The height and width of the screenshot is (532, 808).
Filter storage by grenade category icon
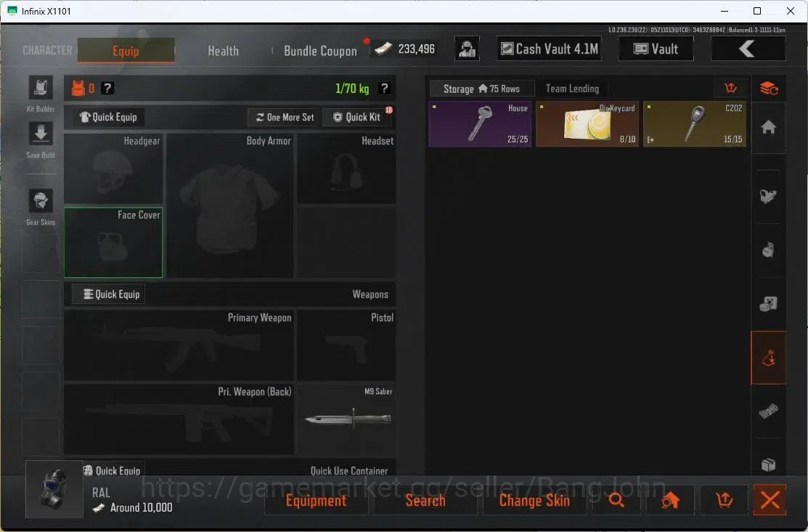768,250
